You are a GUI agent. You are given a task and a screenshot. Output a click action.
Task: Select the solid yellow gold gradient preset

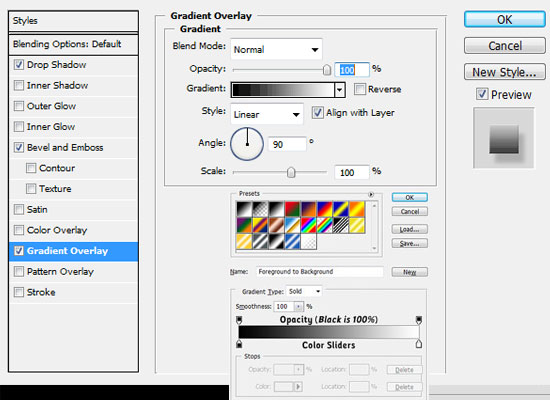pos(357,226)
